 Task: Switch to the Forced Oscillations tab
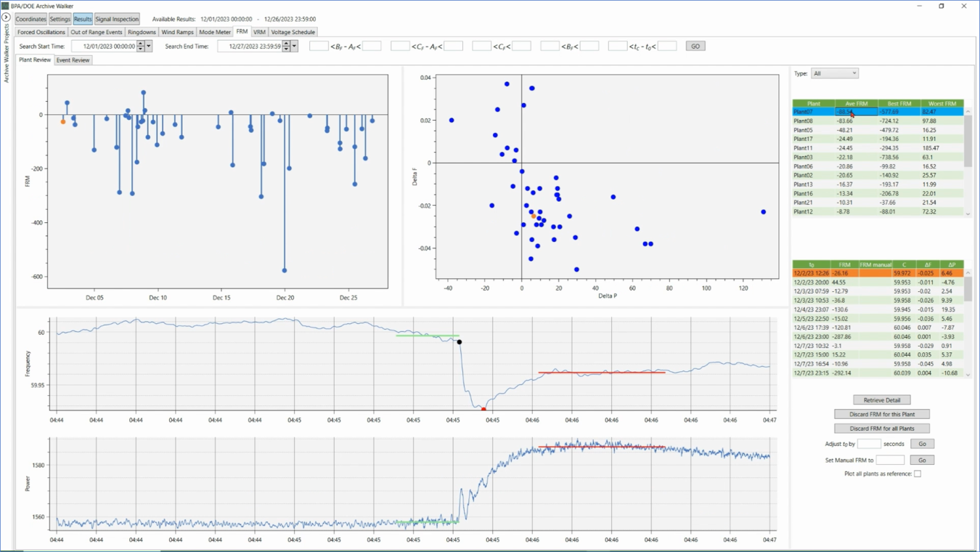click(x=41, y=32)
